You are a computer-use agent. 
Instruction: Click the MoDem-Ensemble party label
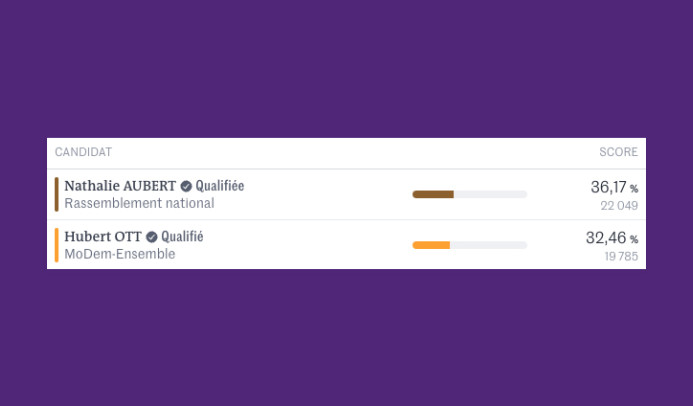[x=120, y=254]
